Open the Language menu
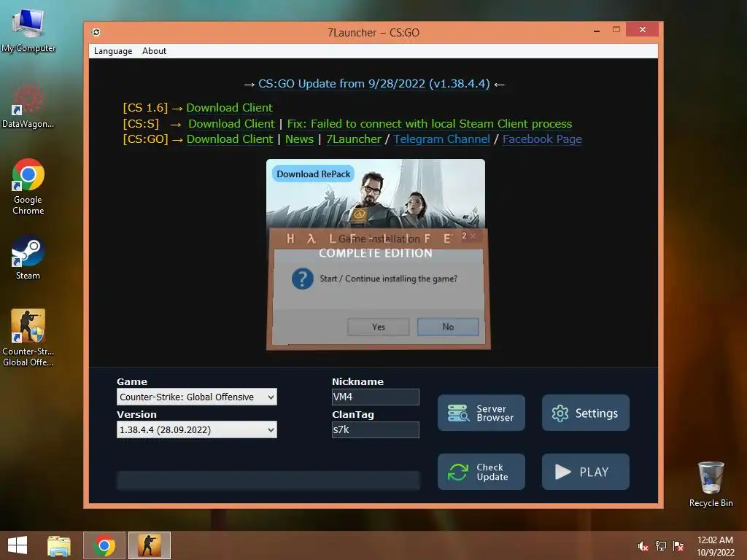The image size is (747, 560). [113, 51]
